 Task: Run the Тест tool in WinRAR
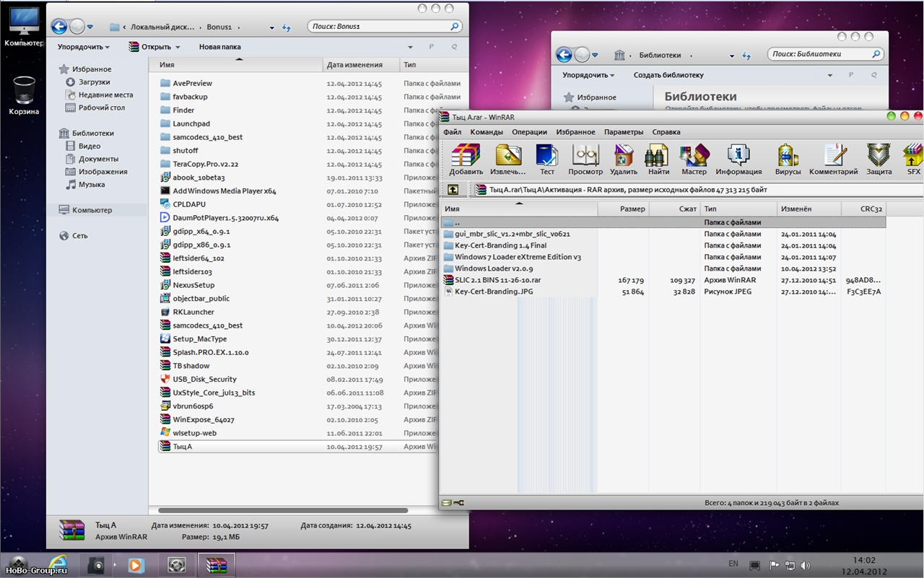pyautogui.click(x=547, y=159)
